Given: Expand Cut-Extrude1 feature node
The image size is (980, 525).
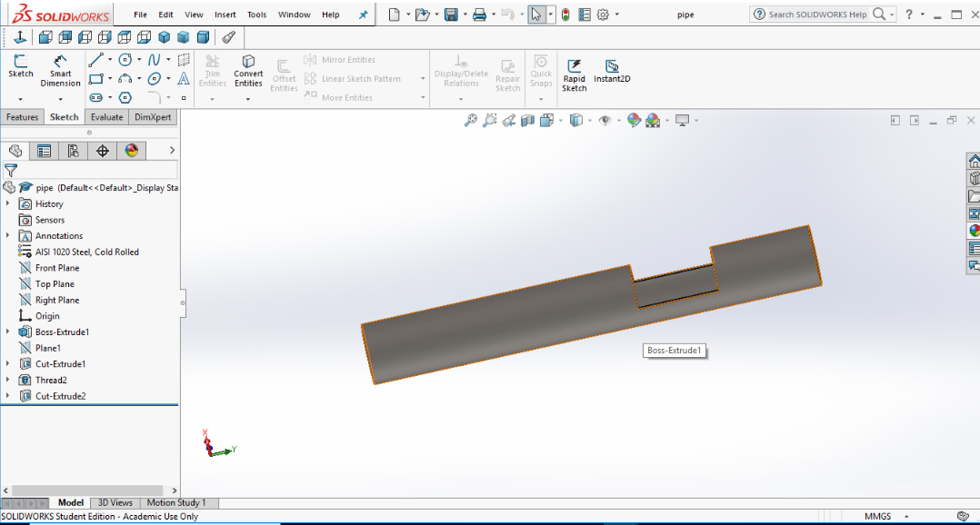Looking at the screenshot, I should [x=7, y=363].
